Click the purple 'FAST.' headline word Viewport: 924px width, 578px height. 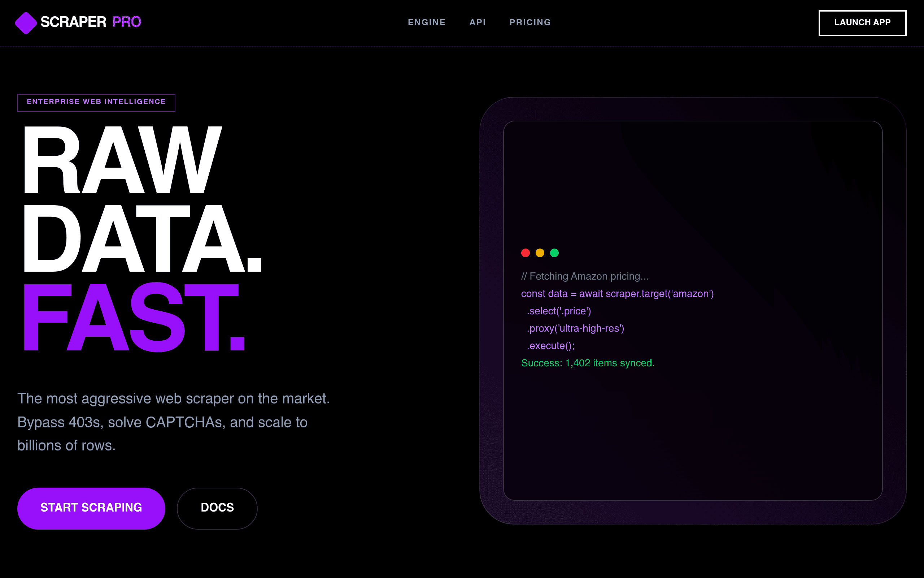134,317
